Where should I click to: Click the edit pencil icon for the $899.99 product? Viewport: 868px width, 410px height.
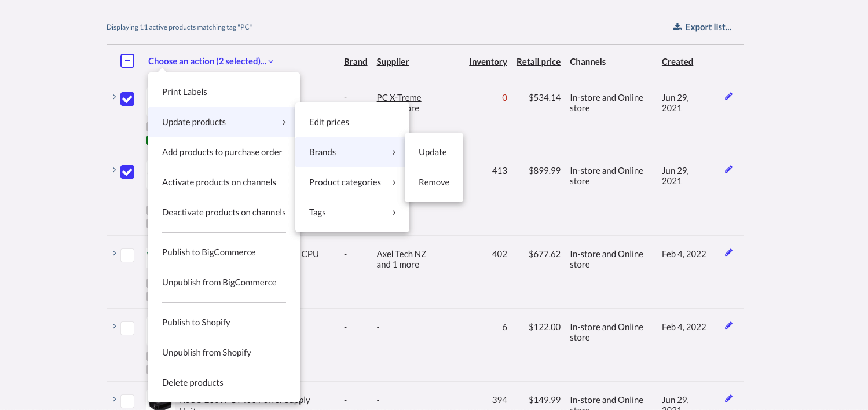(728, 170)
